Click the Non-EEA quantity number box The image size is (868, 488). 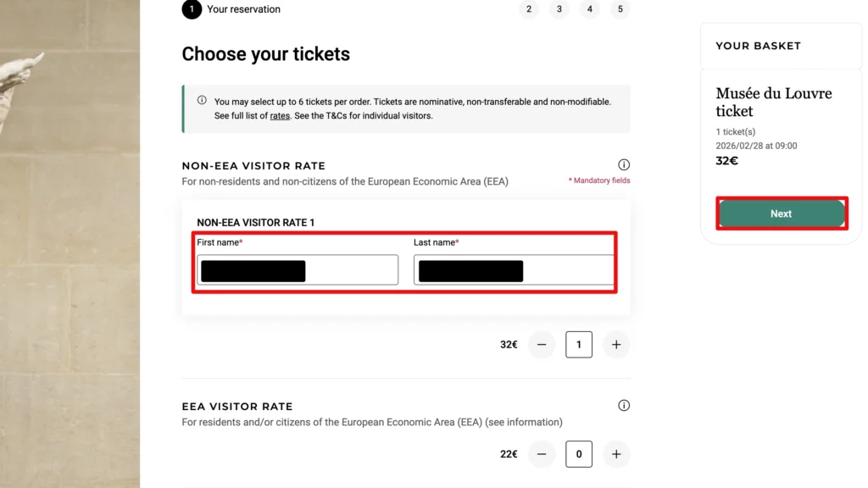pos(579,345)
